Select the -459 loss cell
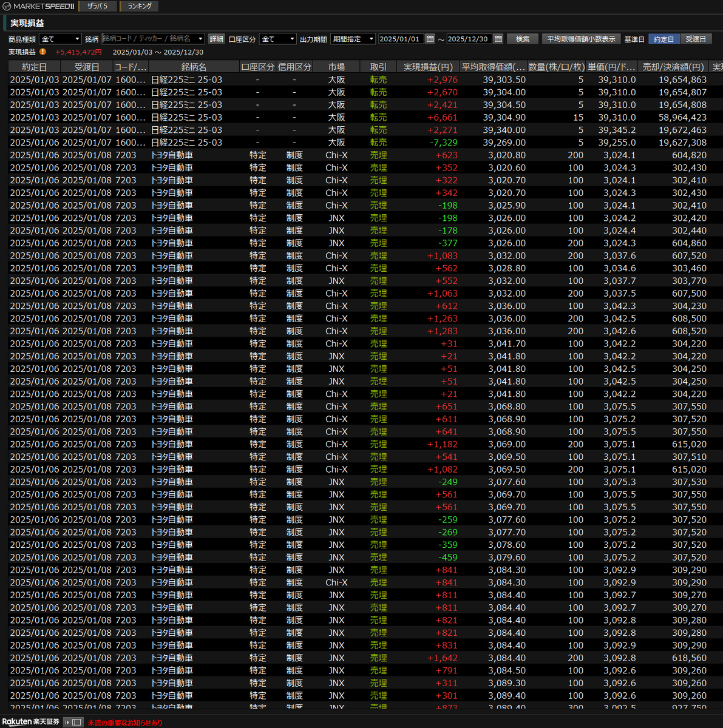This screenshot has width=723, height=728. 448,557
